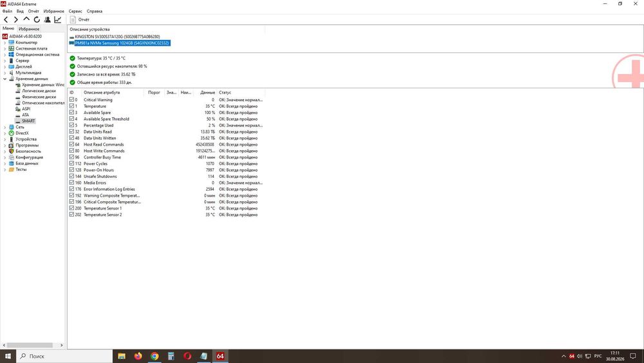This screenshot has width=644, height=363.
Task: Uncheck the Power Cycles checkbox
Action: pos(72,163)
